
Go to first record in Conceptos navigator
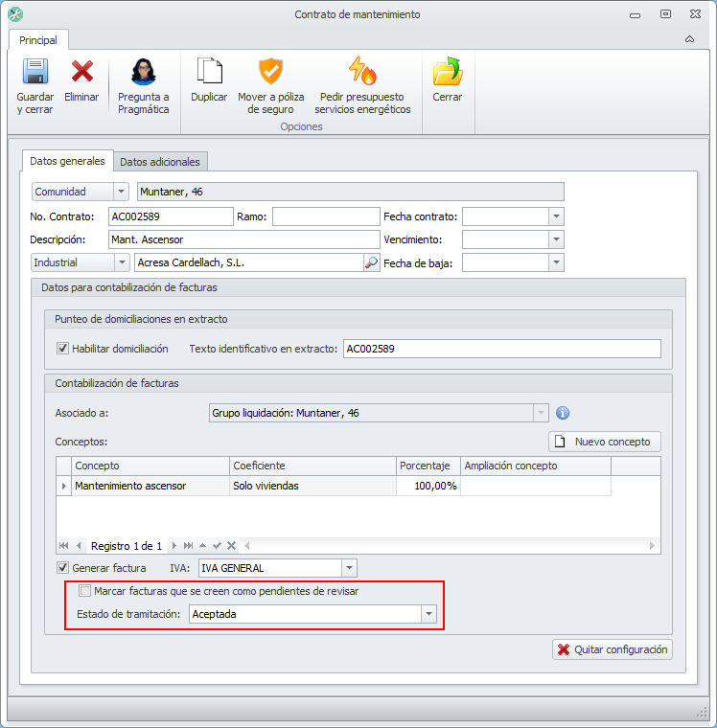(63, 546)
